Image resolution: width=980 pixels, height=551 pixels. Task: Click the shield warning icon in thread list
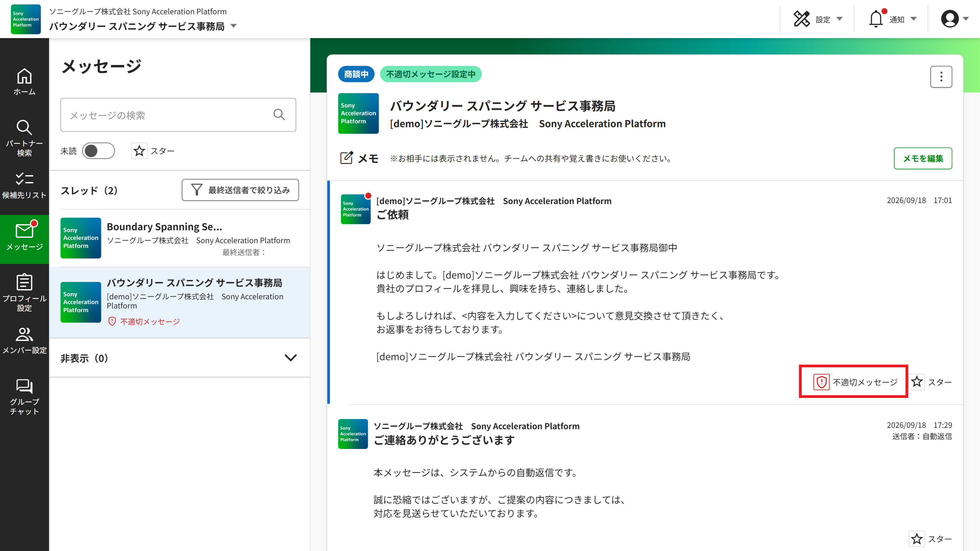point(112,321)
